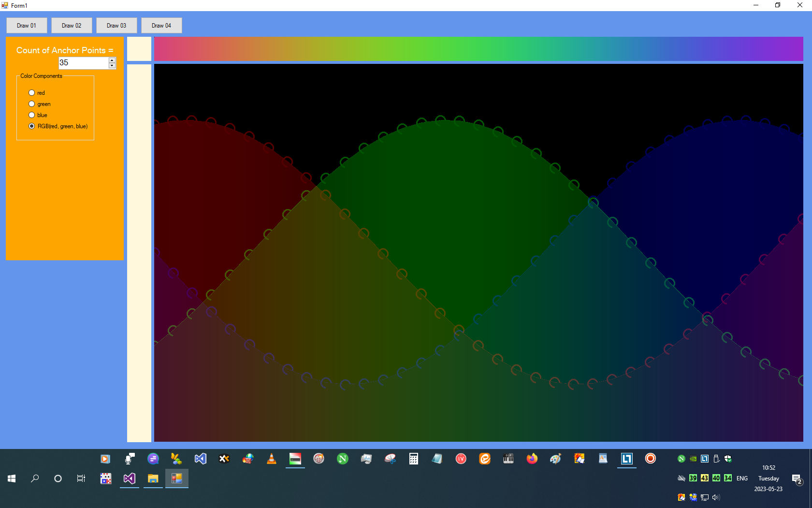Image resolution: width=812 pixels, height=508 pixels.
Task: Open the microphone speech app icon
Action: click(129, 459)
